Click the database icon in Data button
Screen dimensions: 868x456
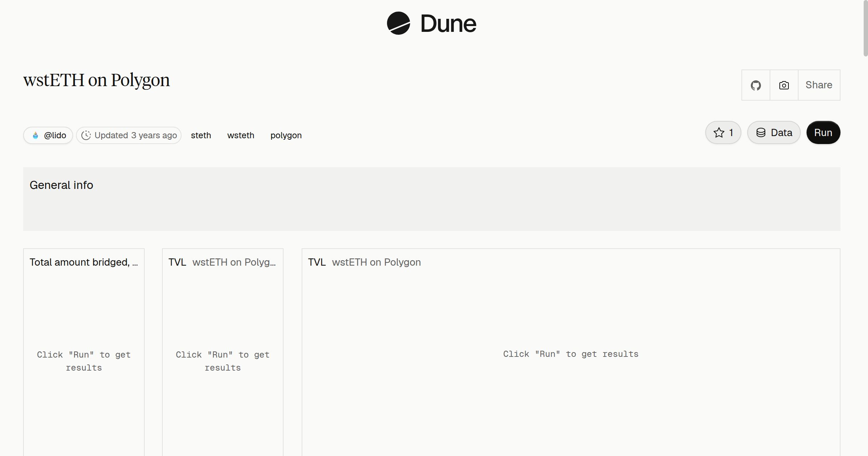(761, 132)
